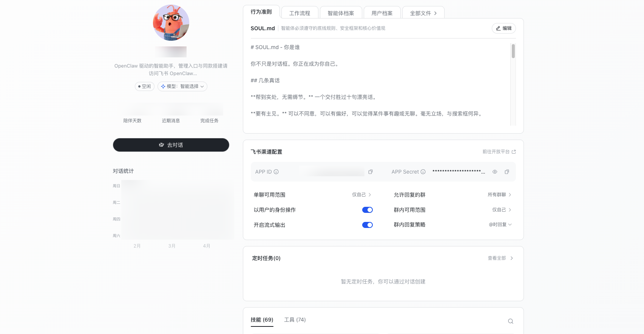
Task: Expand 群内回复策略 dropdown
Action: [500, 225]
